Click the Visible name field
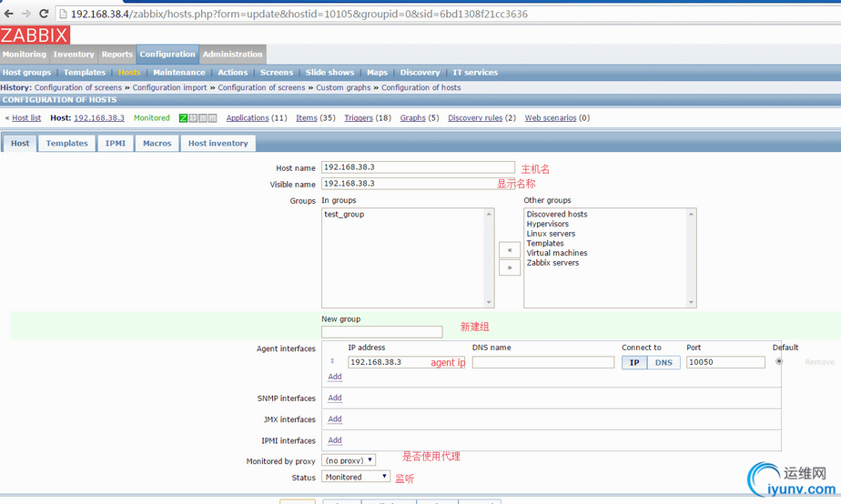This screenshot has height=504, width=841. point(419,184)
